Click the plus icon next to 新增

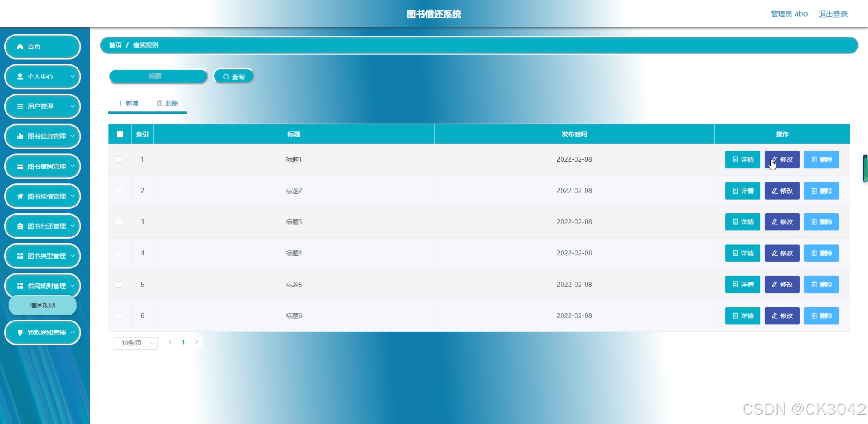click(x=120, y=103)
